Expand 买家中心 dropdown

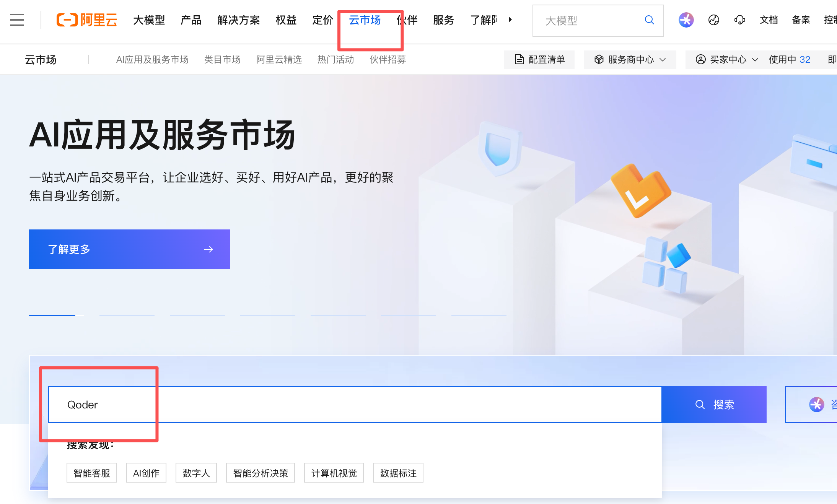point(728,60)
